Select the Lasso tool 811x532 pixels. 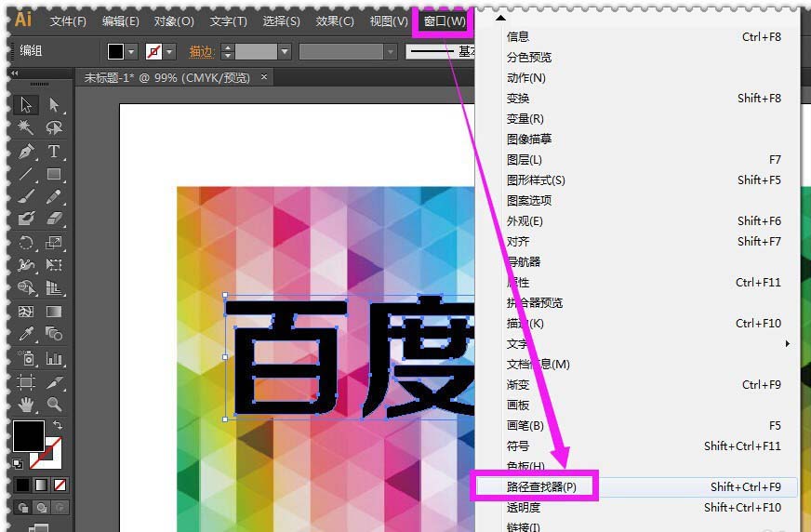tap(54, 127)
